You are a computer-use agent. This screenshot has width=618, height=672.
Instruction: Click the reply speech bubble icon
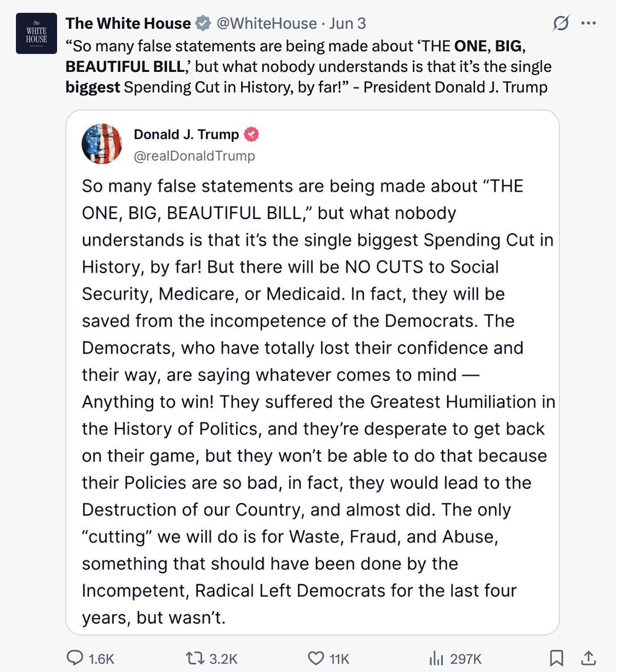pos(75,658)
